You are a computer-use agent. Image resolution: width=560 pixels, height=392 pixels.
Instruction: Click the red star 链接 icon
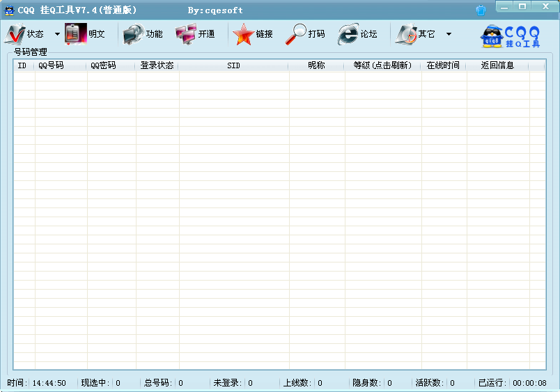[x=243, y=34]
